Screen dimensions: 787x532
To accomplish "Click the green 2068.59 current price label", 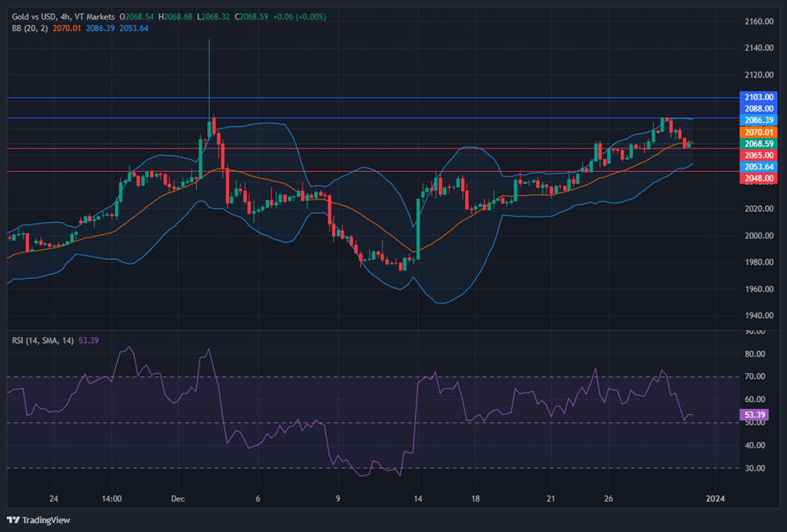I will tap(757, 143).
